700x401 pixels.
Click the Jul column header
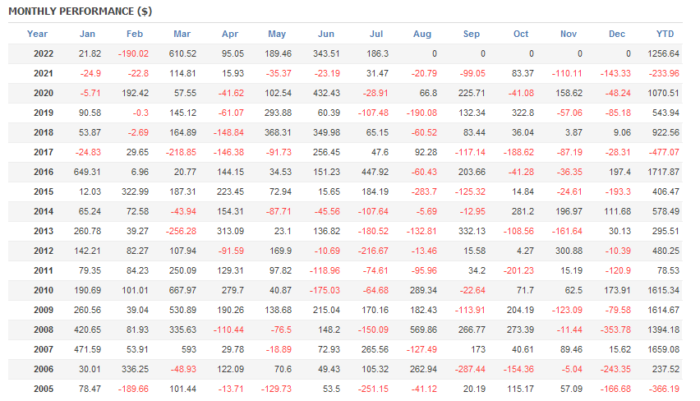click(x=376, y=34)
